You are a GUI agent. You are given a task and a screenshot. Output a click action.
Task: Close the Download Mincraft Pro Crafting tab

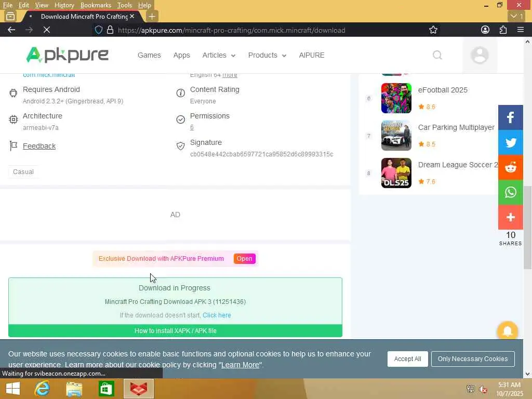[132, 16]
